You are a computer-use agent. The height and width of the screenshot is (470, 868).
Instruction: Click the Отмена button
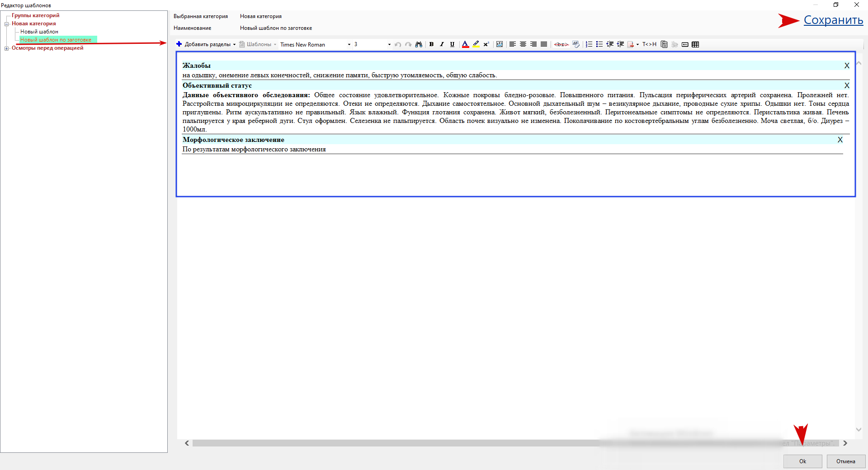click(845, 461)
